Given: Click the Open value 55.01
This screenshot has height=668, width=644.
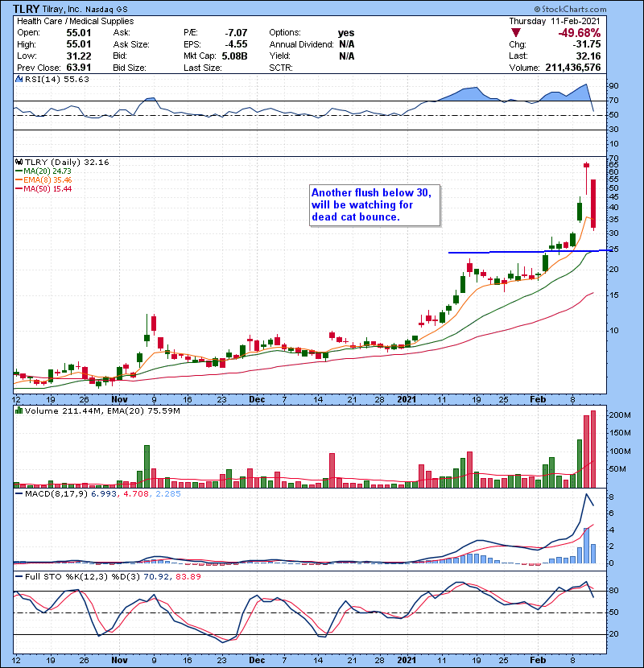Looking at the screenshot, I should [78, 33].
